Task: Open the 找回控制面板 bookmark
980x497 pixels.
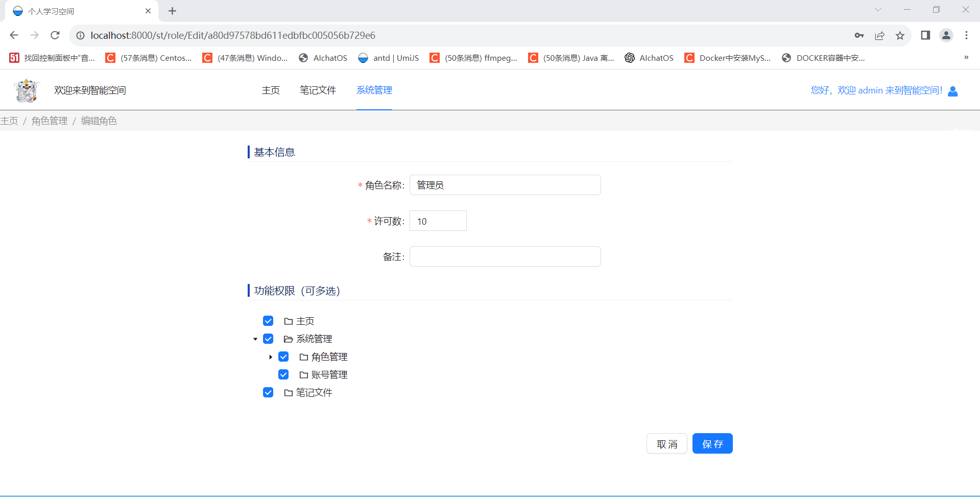Action: (x=52, y=58)
